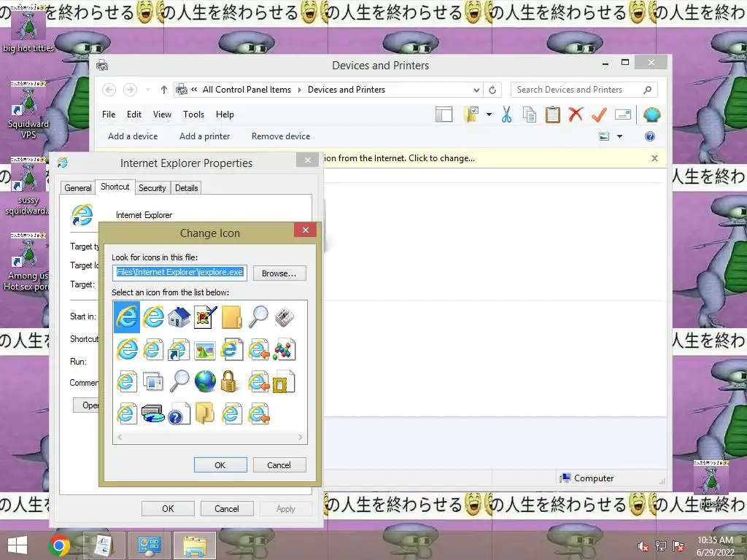
Task: Open the view options dropdown arrow
Action: (619, 136)
